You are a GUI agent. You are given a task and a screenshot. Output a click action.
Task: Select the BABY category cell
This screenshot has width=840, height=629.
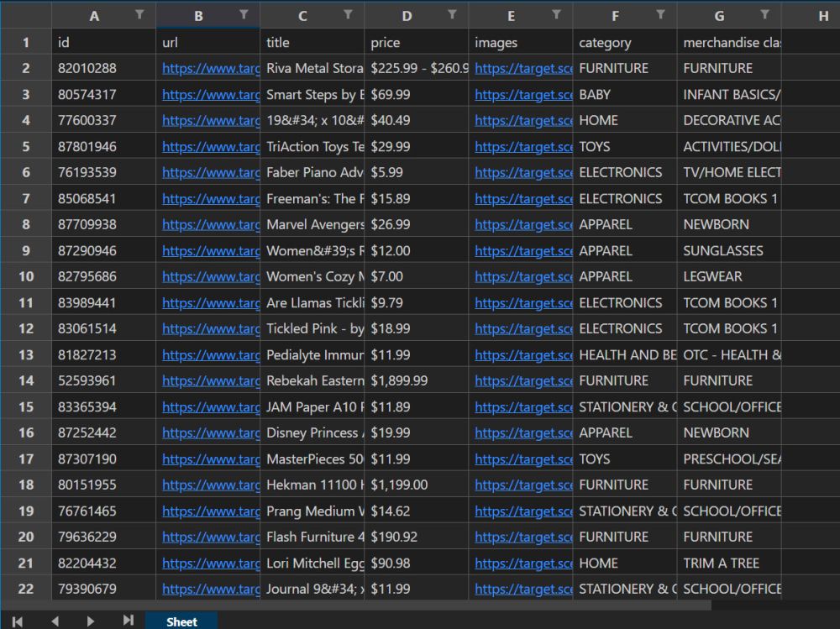(625, 95)
